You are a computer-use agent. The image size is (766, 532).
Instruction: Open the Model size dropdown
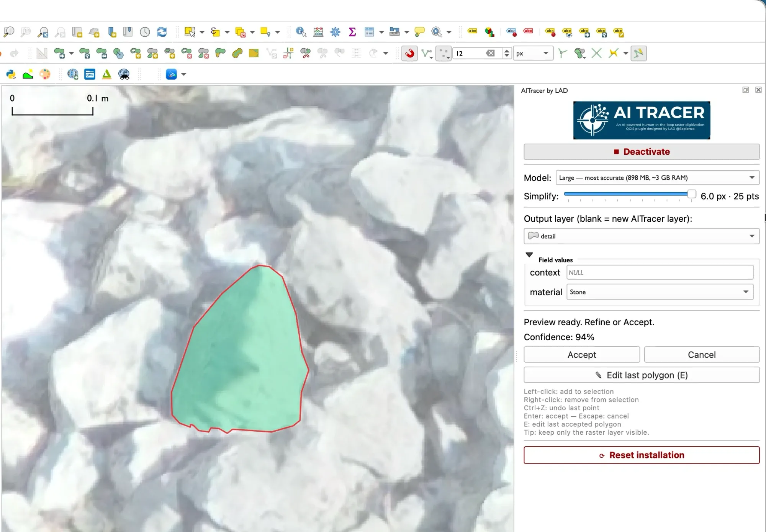[x=658, y=178]
